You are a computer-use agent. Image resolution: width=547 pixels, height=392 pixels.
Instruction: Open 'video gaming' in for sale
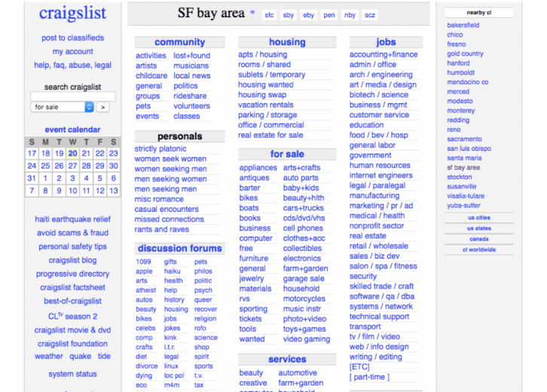[307, 339]
